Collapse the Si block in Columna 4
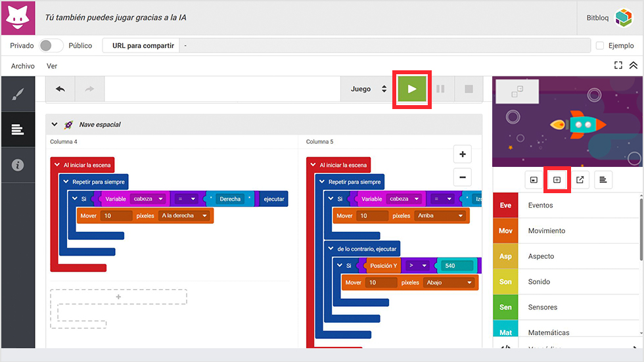The image size is (644, 362). coord(75,198)
